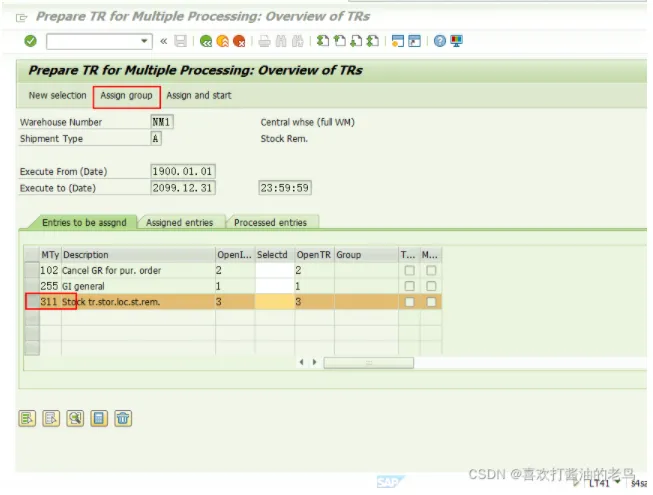Click the yellow Exit icon
This screenshot has height=495, width=653.
223,41
